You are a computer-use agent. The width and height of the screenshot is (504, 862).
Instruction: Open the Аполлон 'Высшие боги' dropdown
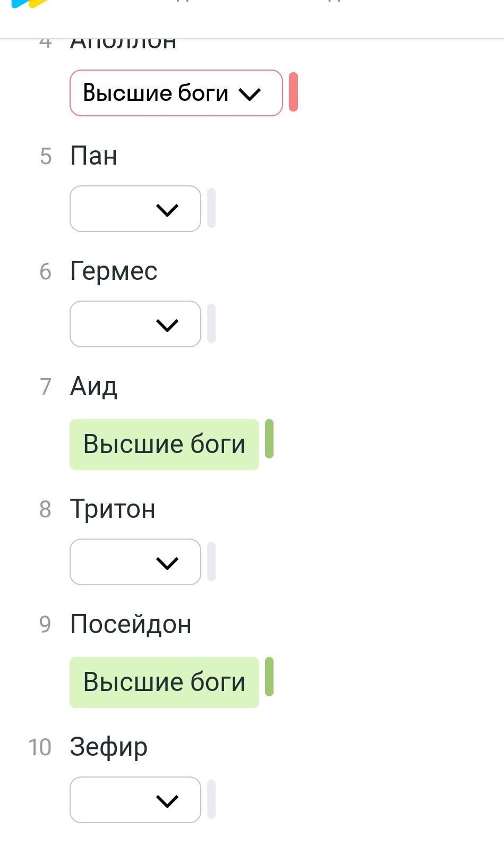click(175, 93)
